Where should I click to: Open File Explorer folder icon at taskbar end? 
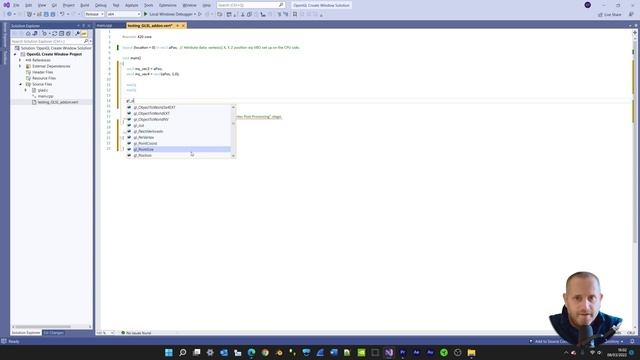[471, 352]
